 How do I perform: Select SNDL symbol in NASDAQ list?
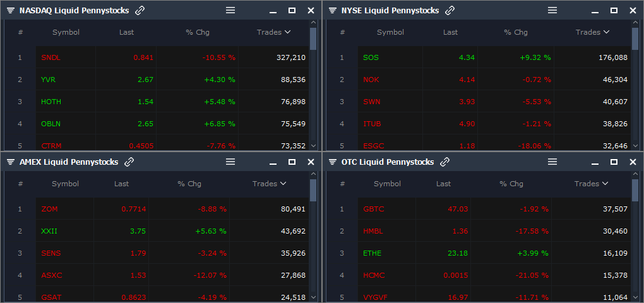pyautogui.click(x=51, y=57)
